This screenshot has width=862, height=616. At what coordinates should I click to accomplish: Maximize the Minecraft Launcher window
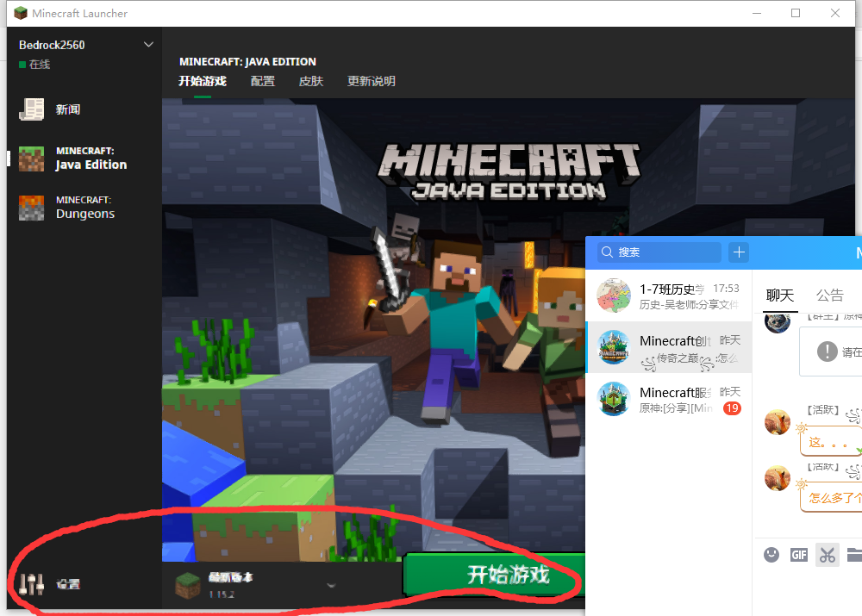[796, 13]
